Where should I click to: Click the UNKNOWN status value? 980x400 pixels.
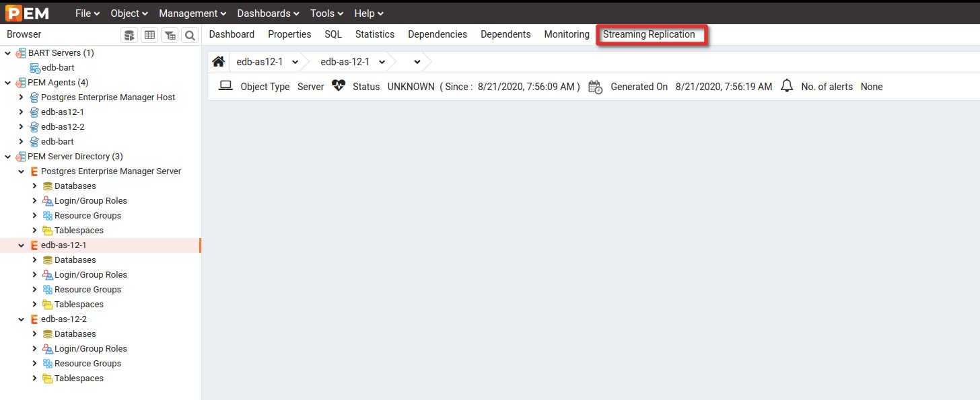tap(411, 87)
